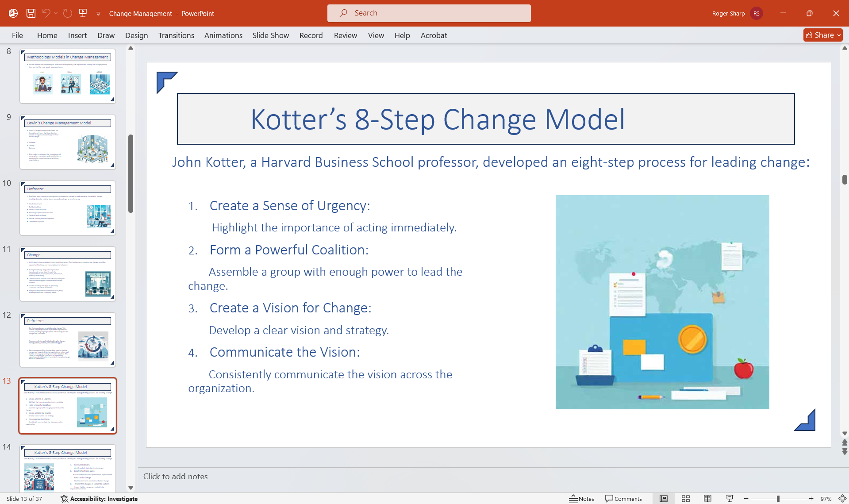
Task: Expand the Share button dropdown arrow
Action: pyautogui.click(x=839, y=35)
